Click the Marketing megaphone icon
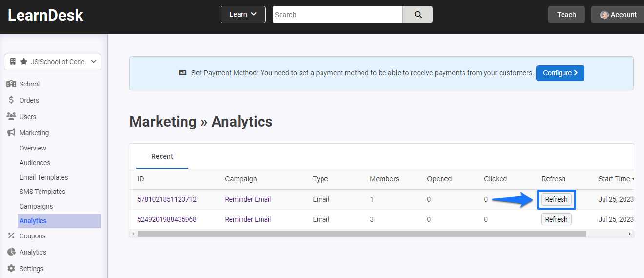644x278 pixels. click(x=11, y=133)
